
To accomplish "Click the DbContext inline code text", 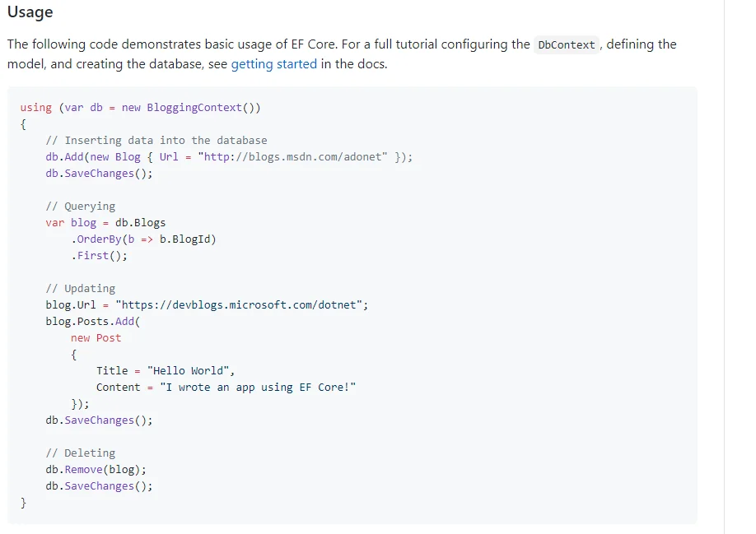I will (x=566, y=44).
